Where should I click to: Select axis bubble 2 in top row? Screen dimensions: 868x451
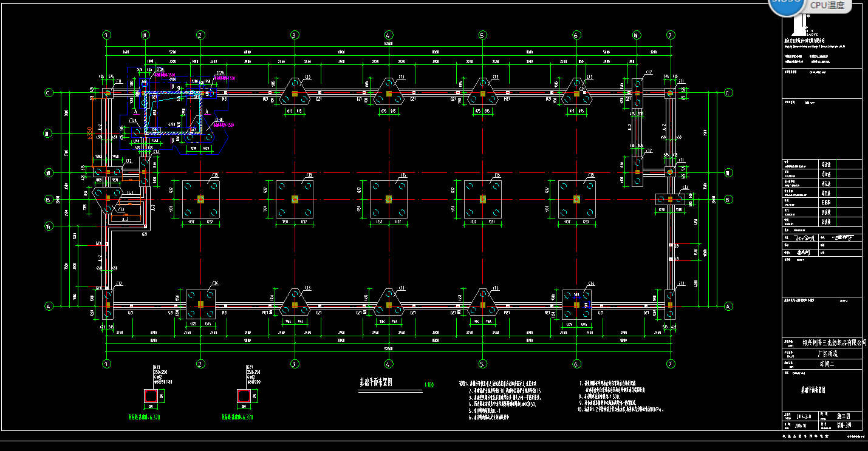tap(200, 35)
